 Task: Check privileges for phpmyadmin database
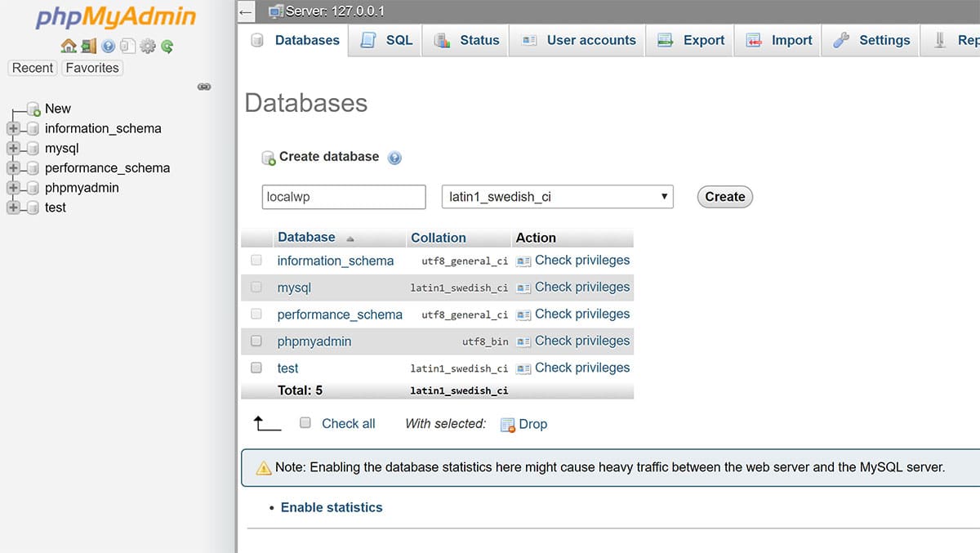573,341
